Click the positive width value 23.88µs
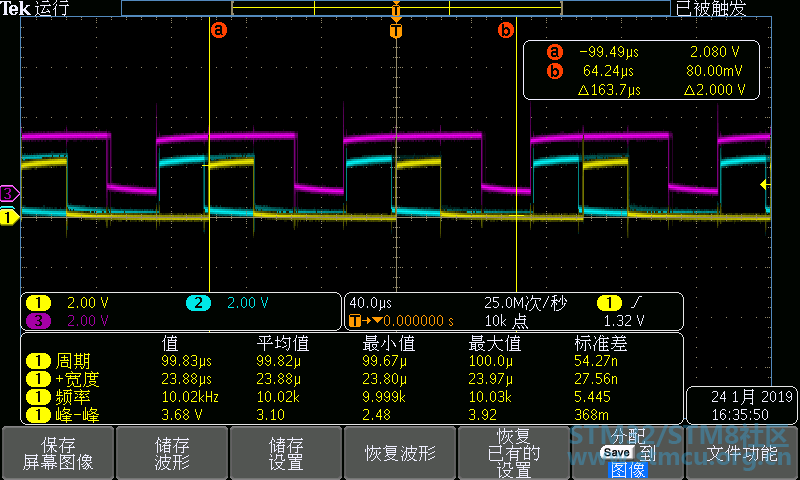800x480 pixels. 186,379
